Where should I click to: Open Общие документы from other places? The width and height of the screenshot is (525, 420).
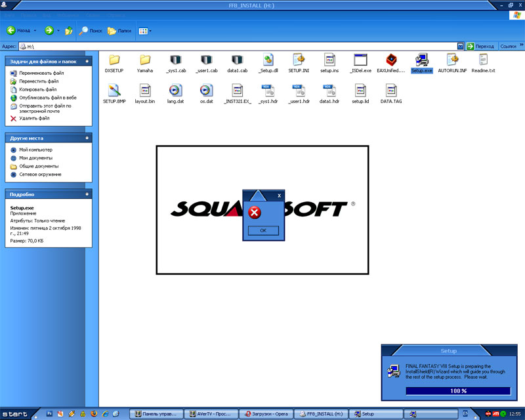pyautogui.click(x=39, y=166)
